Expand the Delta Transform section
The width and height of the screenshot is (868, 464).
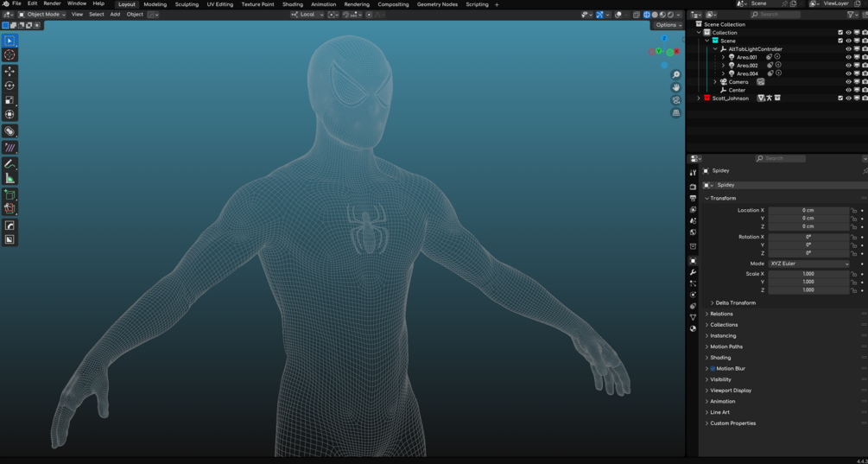[x=733, y=303]
